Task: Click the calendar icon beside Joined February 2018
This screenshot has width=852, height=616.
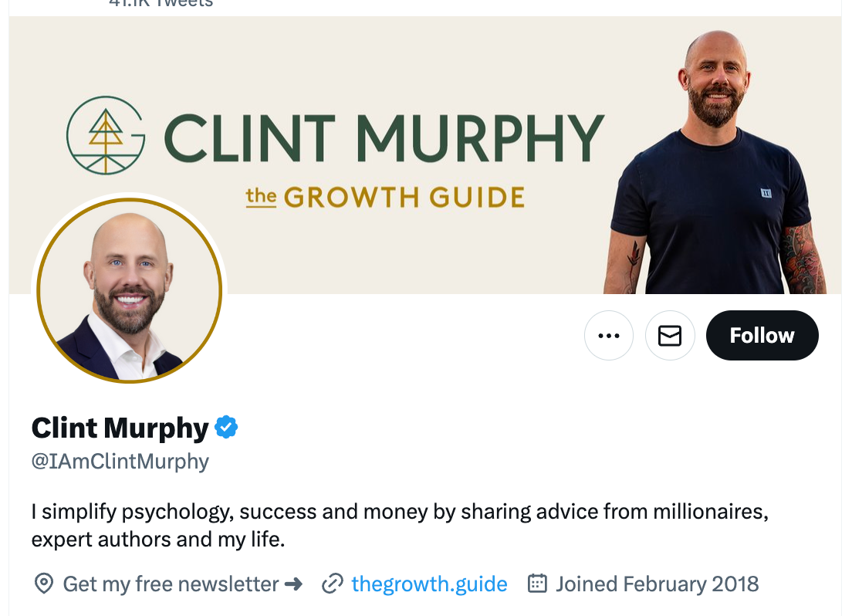Action: [536, 584]
